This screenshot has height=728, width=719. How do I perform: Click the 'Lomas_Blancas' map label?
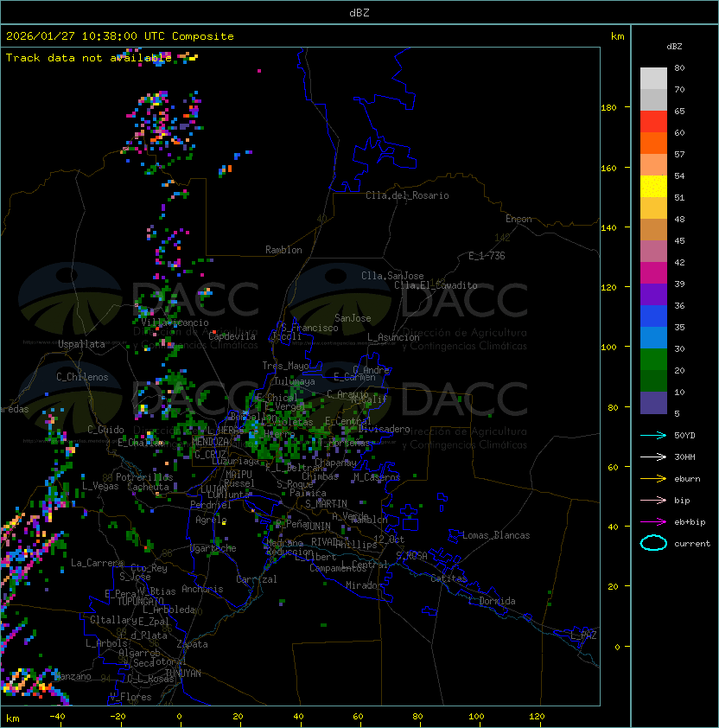496,535
